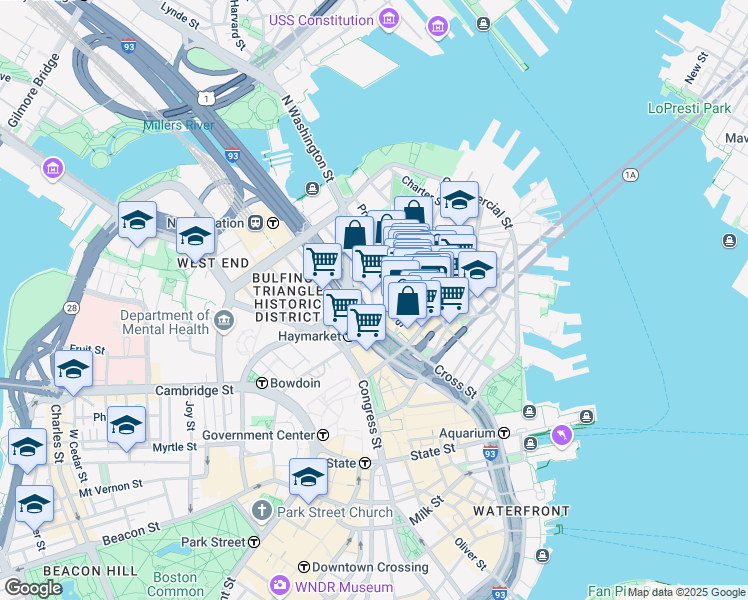The height and width of the screenshot is (600, 748).
Task: Open the Department of Mental Health label
Action: [x=165, y=322]
